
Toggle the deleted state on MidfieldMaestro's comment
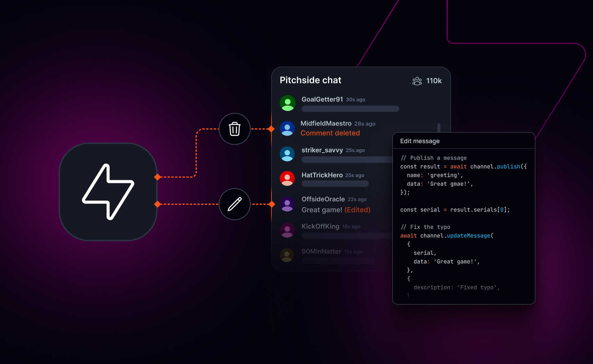tap(330, 133)
